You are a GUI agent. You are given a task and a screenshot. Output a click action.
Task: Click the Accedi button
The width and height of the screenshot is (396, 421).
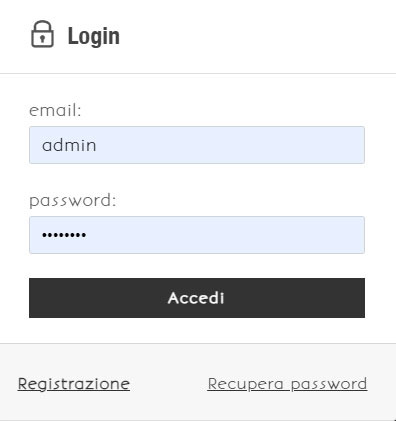197,298
